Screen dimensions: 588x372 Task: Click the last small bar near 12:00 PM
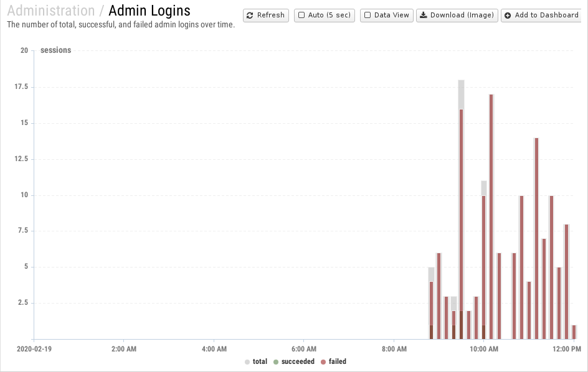tap(574, 332)
